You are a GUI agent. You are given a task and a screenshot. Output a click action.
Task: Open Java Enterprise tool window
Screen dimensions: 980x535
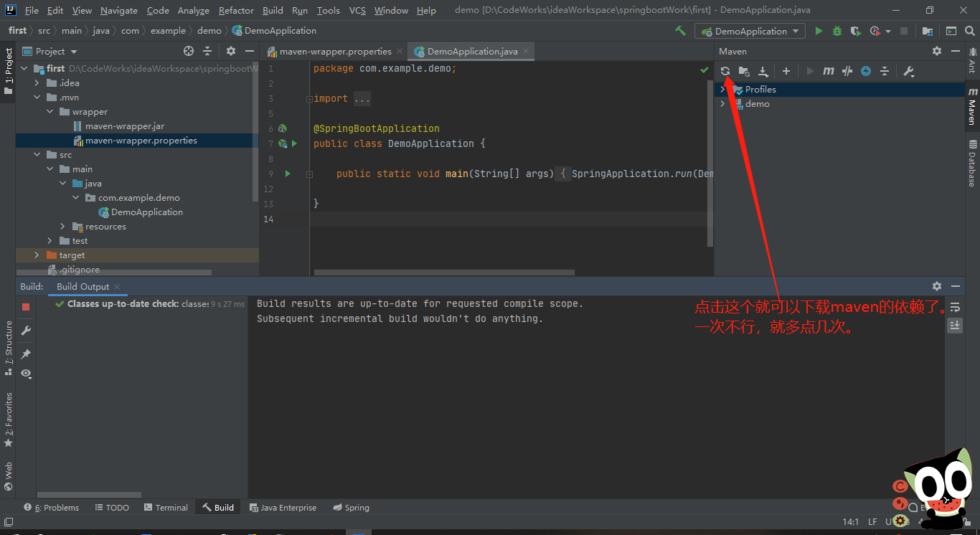pyautogui.click(x=283, y=507)
